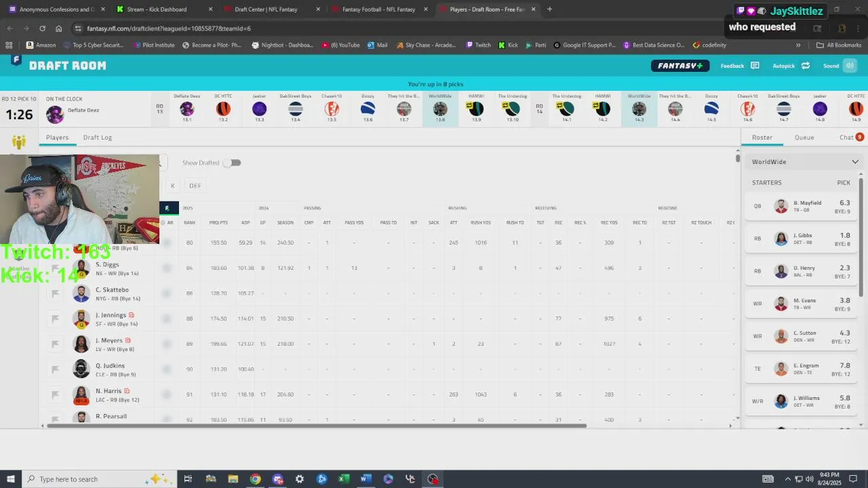This screenshot has height=488, width=868.
Task: Open the Feedback speech bubble icon
Action: (x=755, y=66)
